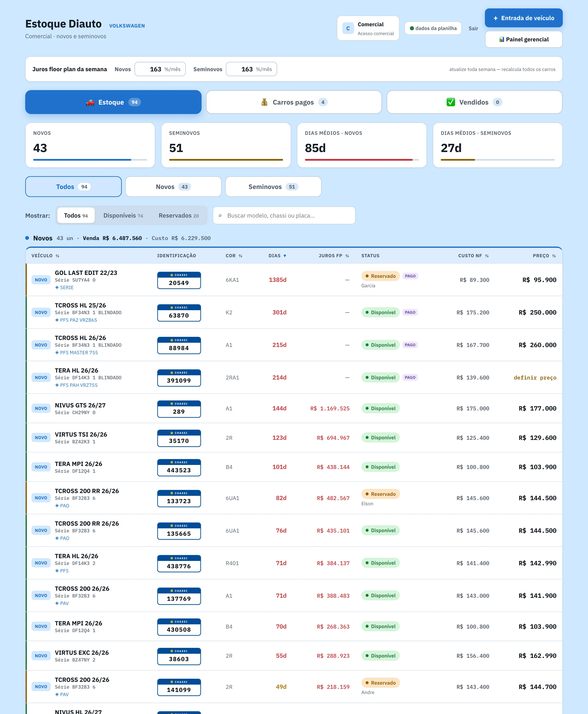Click the juros value "R$ 1.169.525"
Screen dimensions: 588x714
pos(330,408)
